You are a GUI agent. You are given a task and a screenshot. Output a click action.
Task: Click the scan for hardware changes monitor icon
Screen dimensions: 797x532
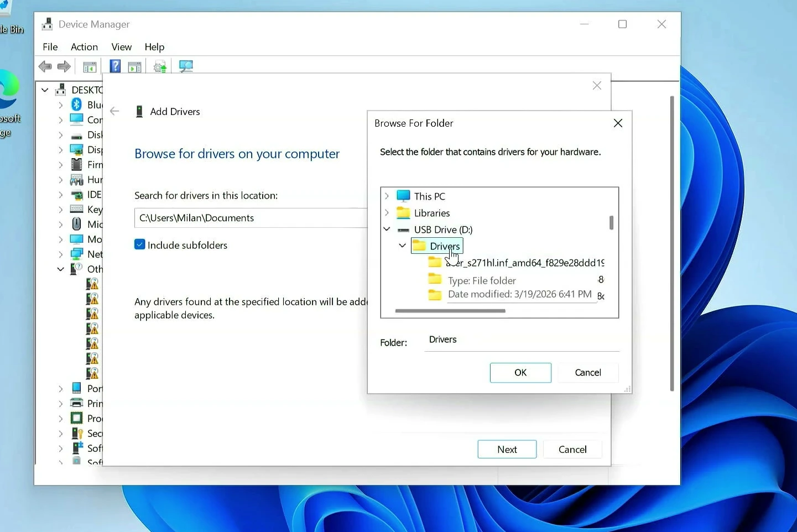point(186,66)
